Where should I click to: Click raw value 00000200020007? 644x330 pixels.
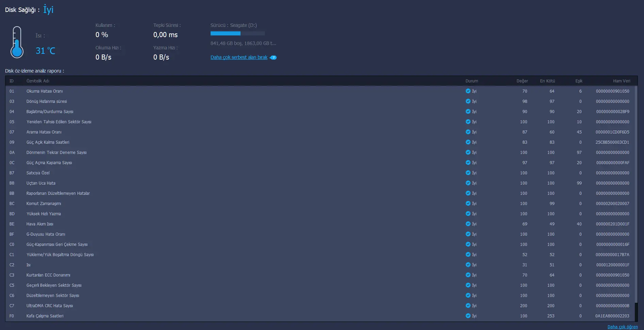click(x=613, y=204)
